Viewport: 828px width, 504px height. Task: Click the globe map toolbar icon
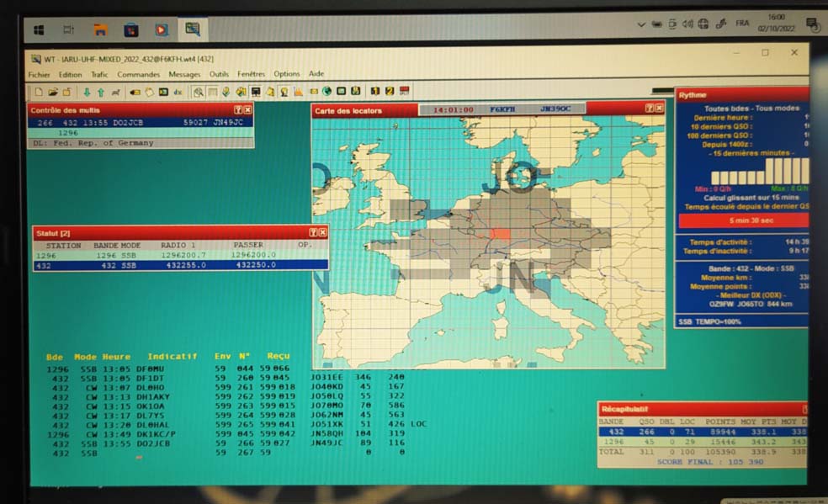(x=326, y=92)
